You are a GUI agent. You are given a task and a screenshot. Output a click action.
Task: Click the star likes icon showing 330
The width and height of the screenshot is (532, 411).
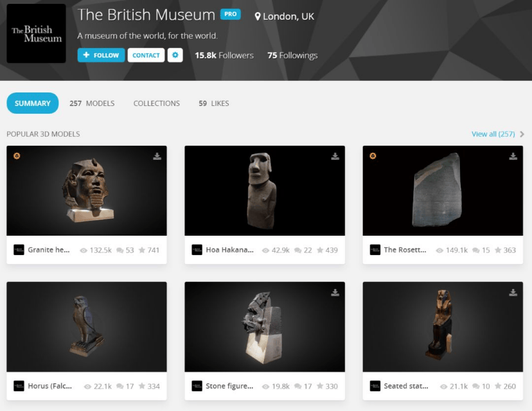(320, 386)
